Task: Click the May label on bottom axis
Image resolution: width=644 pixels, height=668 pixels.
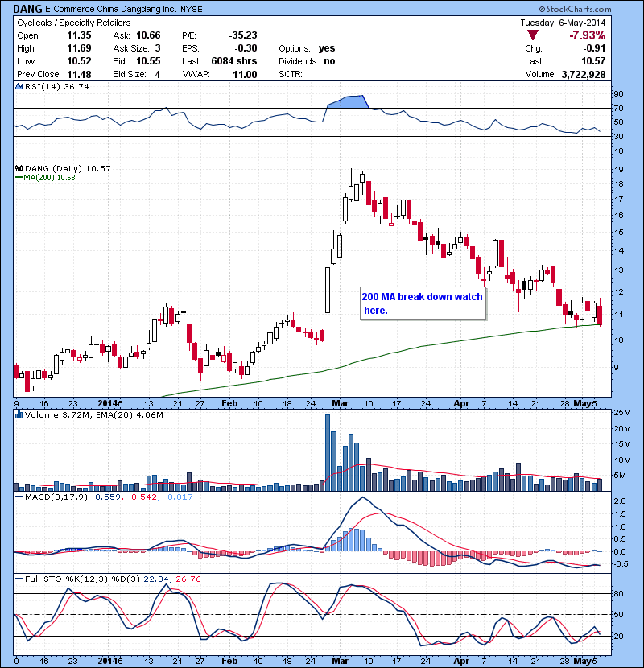Action: [x=582, y=661]
